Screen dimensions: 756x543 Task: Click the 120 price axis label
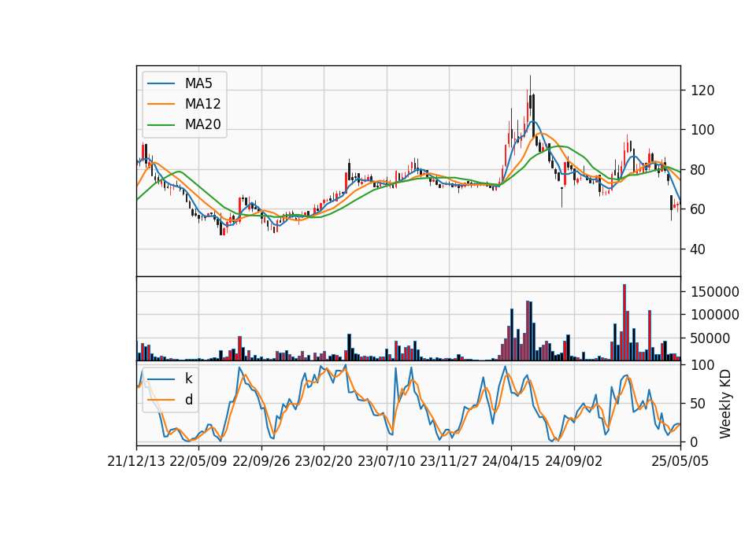pos(702,90)
